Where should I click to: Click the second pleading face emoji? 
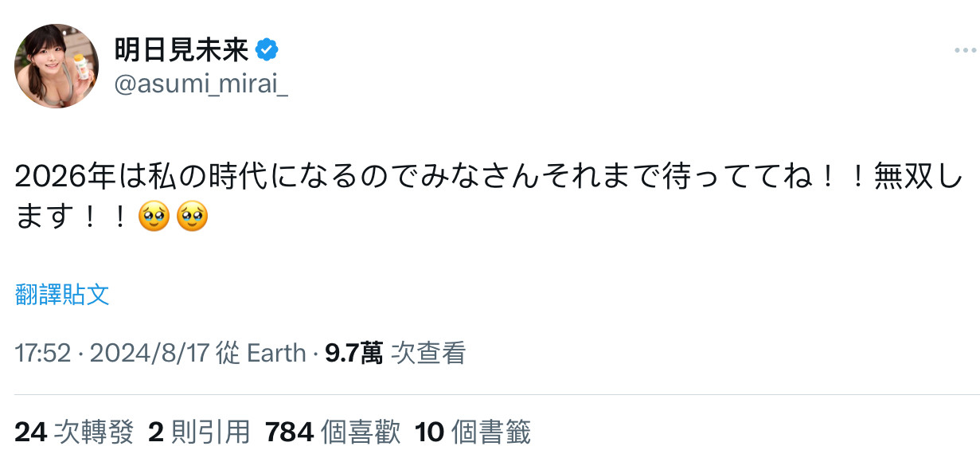point(192,216)
